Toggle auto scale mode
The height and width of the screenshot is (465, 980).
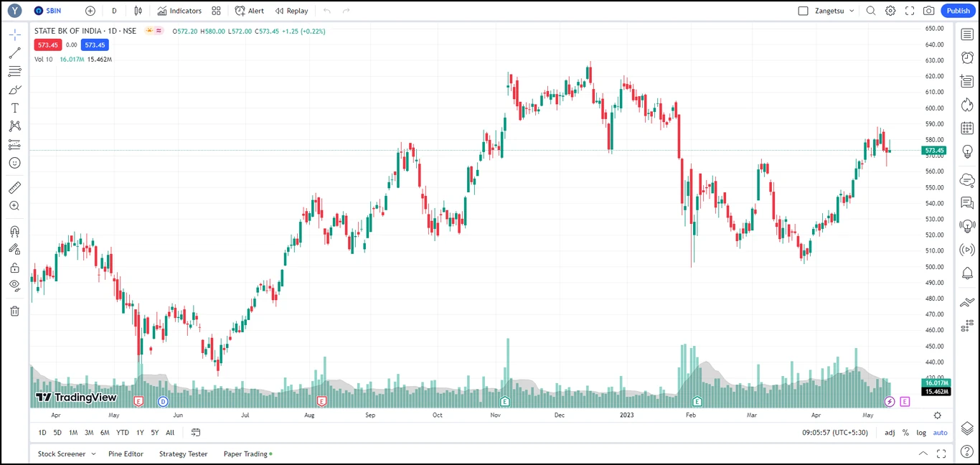(941, 433)
